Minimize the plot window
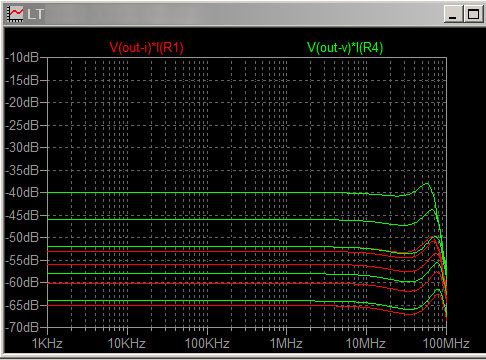486x360 pixels. [x=453, y=14]
